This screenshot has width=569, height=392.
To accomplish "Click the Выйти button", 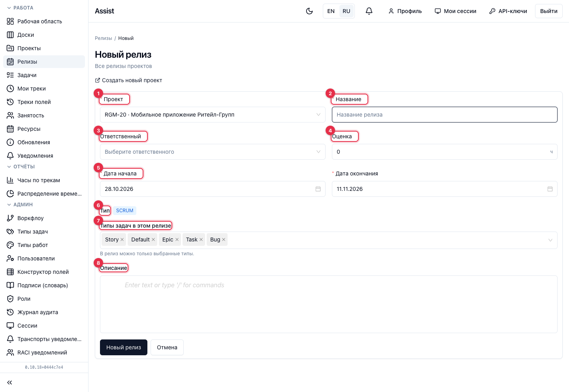I will [x=549, y=11].
